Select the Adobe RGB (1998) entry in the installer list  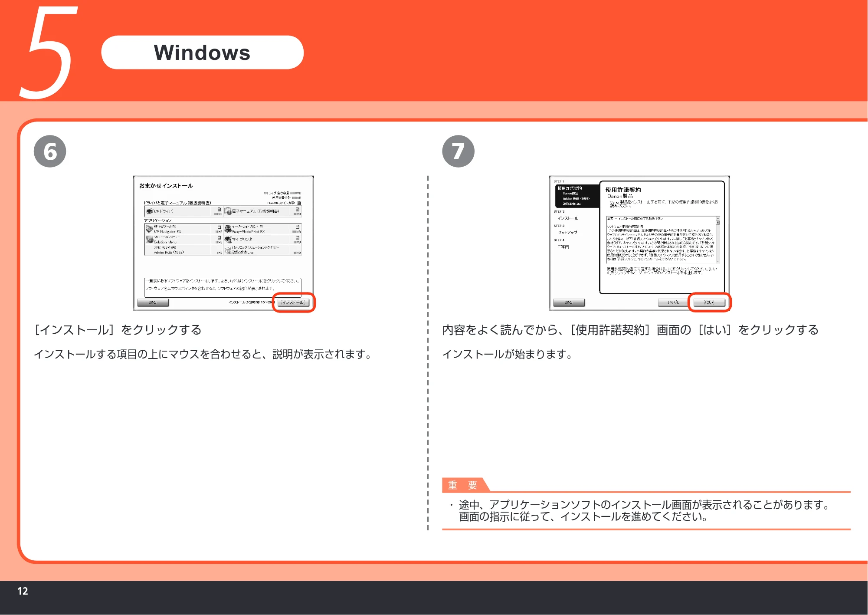click(x=169, y=252)
